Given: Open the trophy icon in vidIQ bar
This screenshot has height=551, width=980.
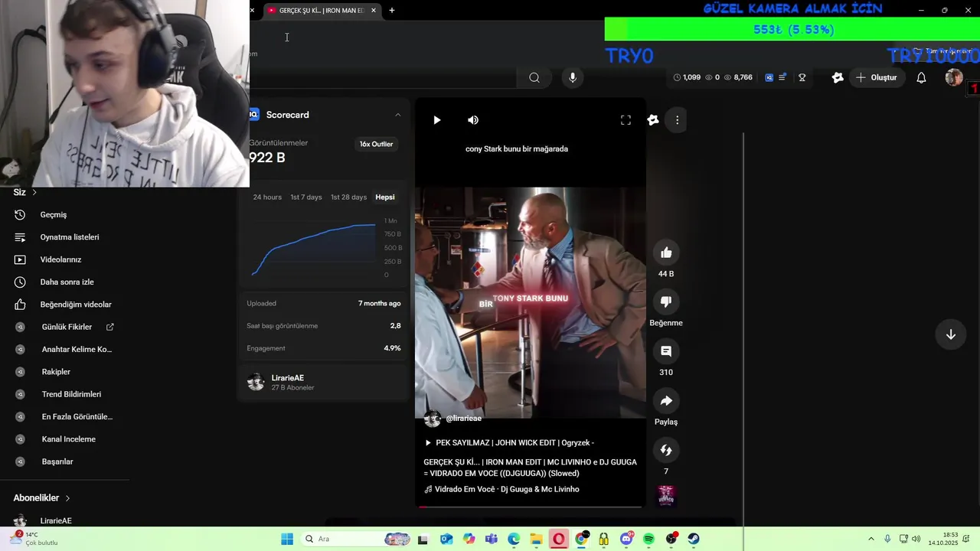Looking at the screenshot, I should (x=802, y=77).
